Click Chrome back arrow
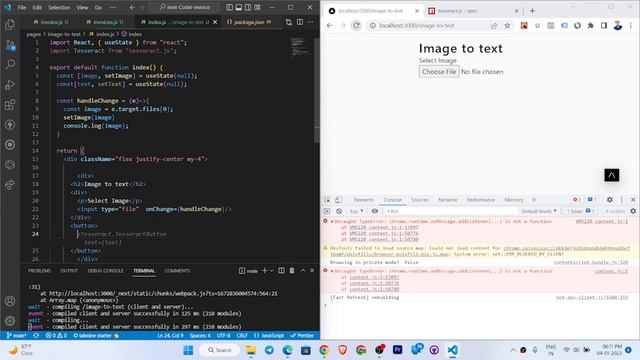640x360 pixels. click(x=329, y=26)
